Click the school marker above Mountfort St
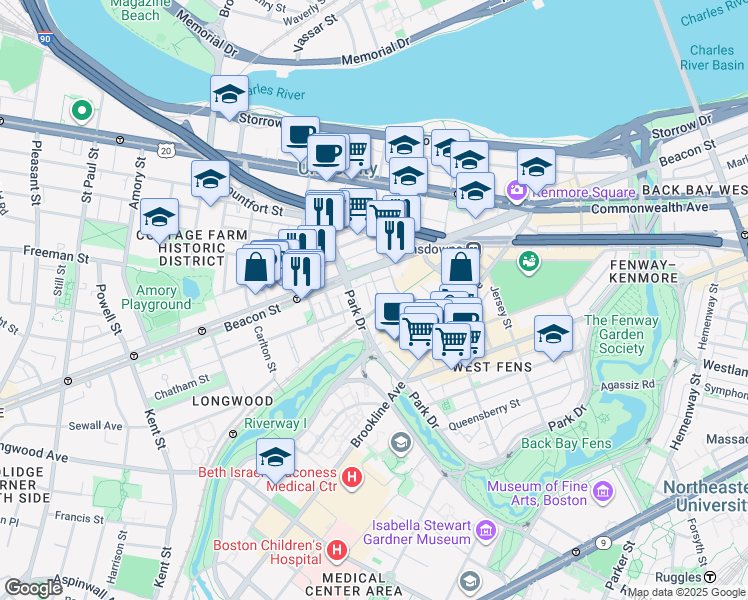748x600 pixels. [x=210, y=181]
